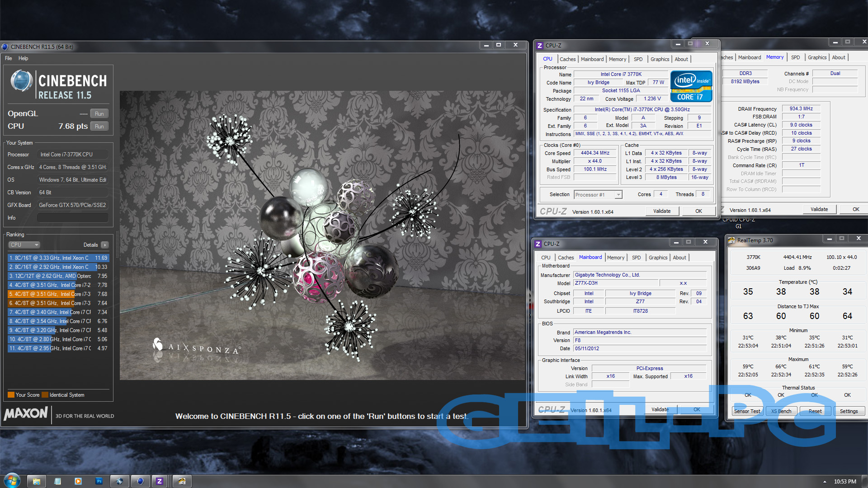
Task: Show hidden system tray icons arrow
Action: click(x=825, y=482)
